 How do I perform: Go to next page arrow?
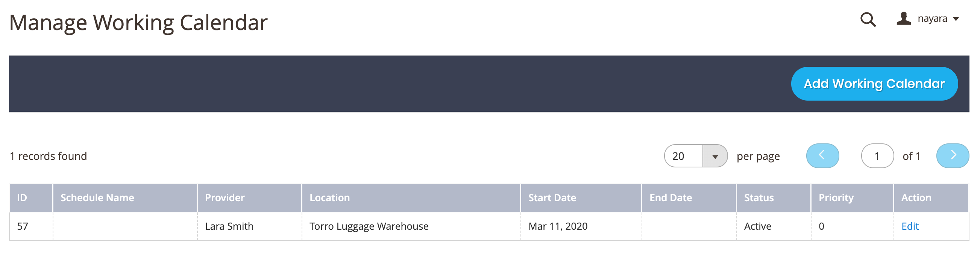(x=953, y=156)
